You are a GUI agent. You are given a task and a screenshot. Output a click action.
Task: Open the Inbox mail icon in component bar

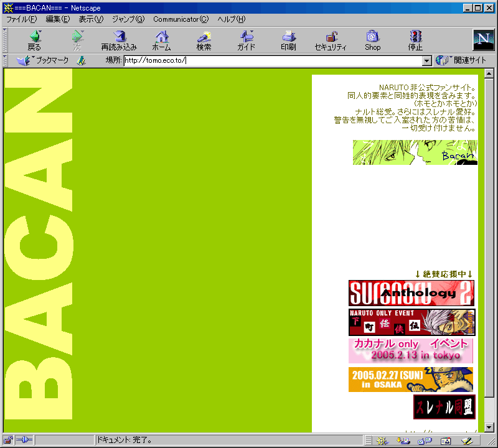click(403, 441)
